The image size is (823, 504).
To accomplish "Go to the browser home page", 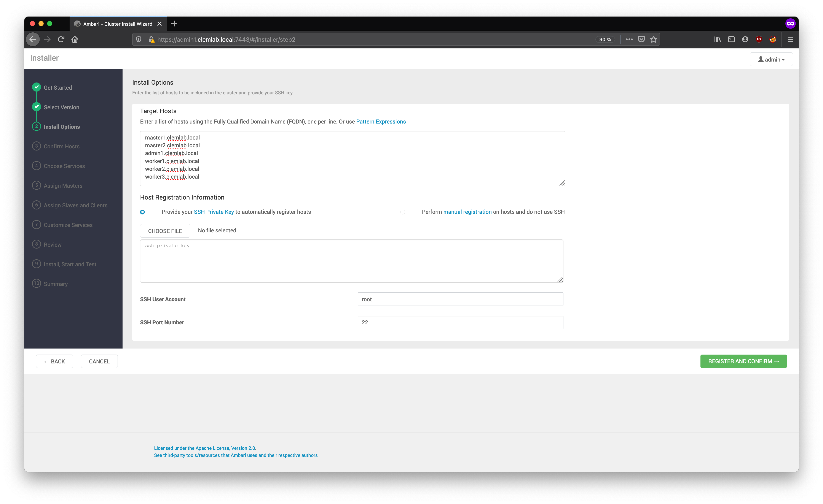I will pos(75,39).
